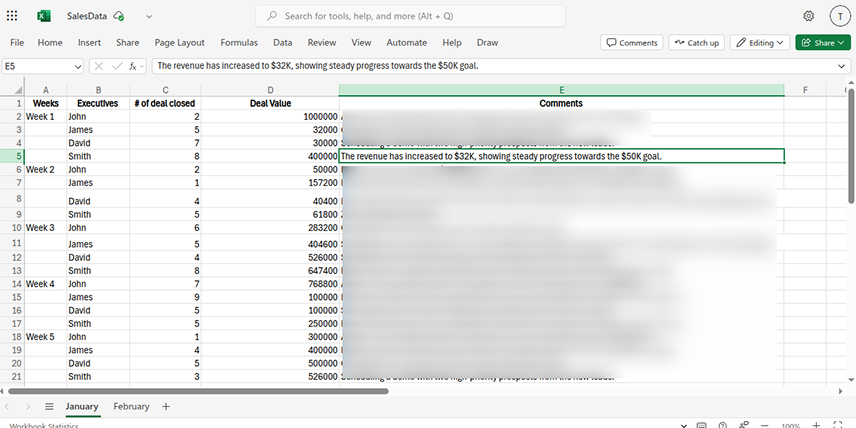Click the Smith cell in row 5
Image resolution: width=856 pixels, height=428 pixels.
tap(98, 156)
